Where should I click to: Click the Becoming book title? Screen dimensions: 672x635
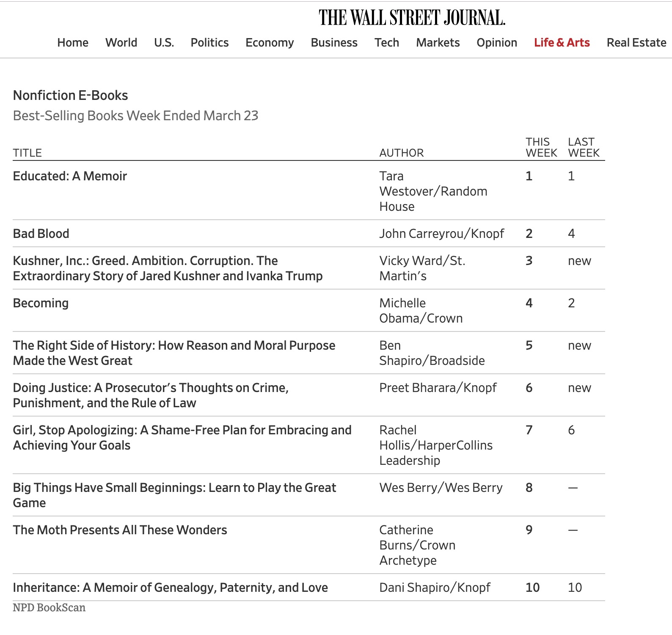[41, 303]
